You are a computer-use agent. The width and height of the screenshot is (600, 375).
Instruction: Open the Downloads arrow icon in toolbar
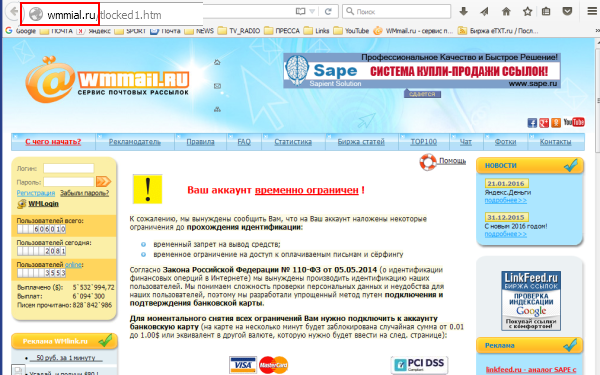tap(463, 11)
